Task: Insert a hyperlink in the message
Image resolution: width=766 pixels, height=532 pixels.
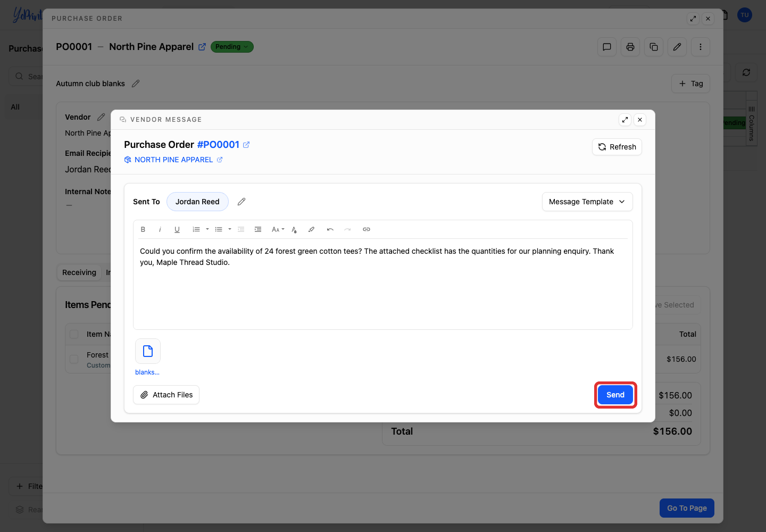Action: (367, 229)
